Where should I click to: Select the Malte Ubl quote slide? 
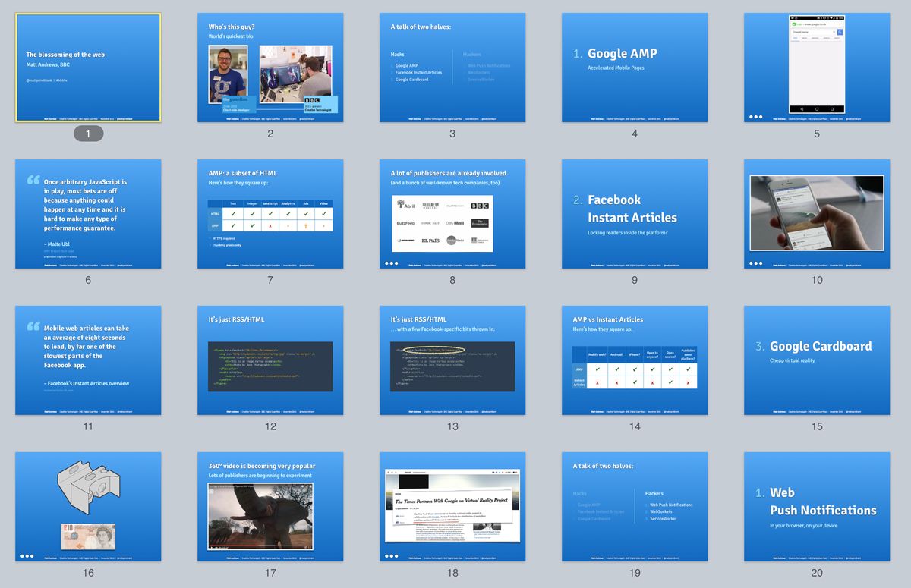(88, 213)
